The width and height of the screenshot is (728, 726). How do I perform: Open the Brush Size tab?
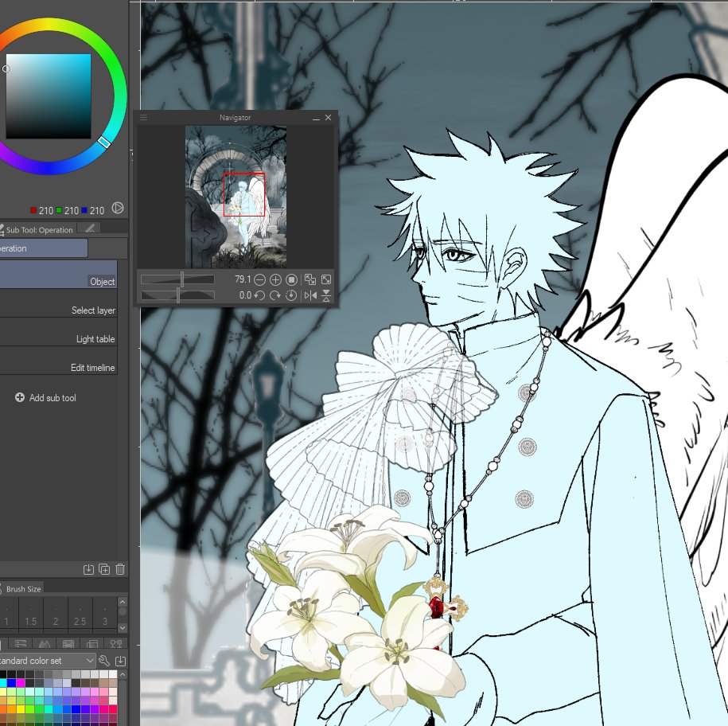(21, 589)
